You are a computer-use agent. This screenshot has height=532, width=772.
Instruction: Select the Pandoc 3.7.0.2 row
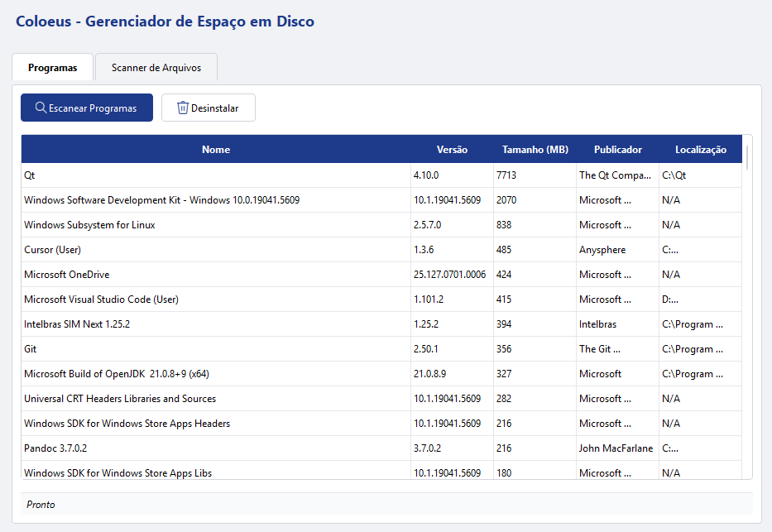click(x=381, y=448)
